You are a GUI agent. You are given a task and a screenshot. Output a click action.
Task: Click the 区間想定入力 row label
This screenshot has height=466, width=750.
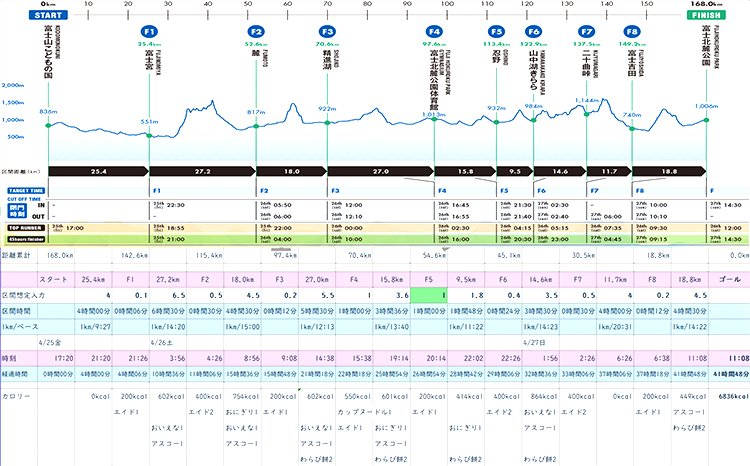[23, 295]
